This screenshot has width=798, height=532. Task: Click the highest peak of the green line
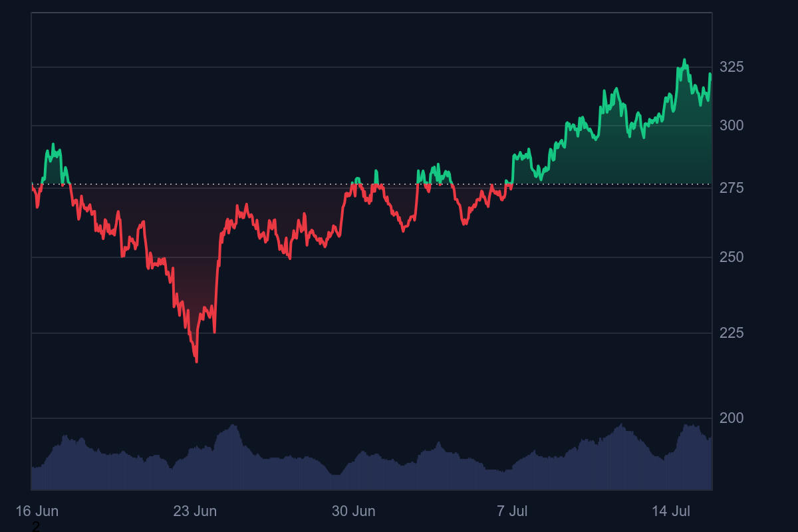[684, 60]
